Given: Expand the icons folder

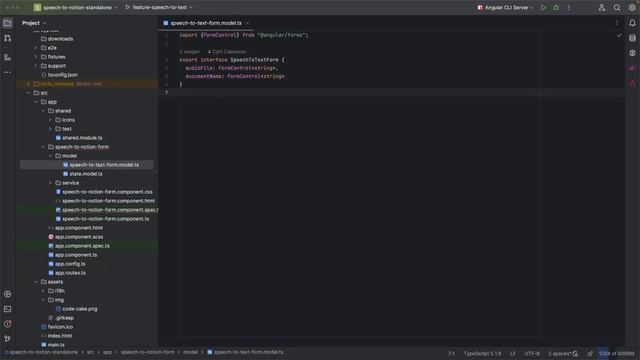Looking at the screenshot, I should 51,120.
